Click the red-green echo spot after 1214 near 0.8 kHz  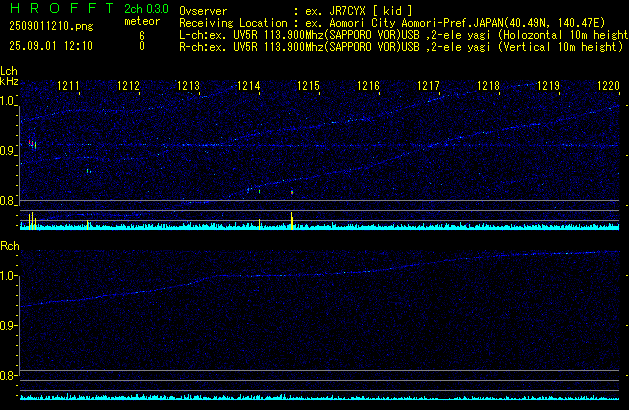(292, 193)
